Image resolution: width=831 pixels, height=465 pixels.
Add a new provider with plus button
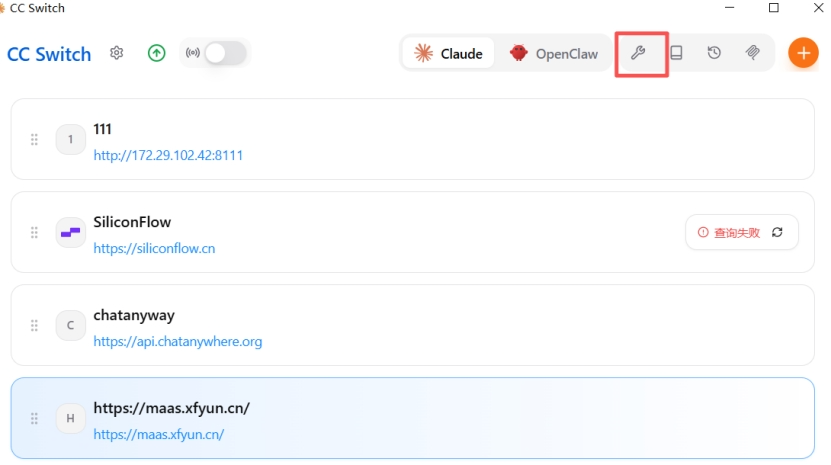coord(803,53)
